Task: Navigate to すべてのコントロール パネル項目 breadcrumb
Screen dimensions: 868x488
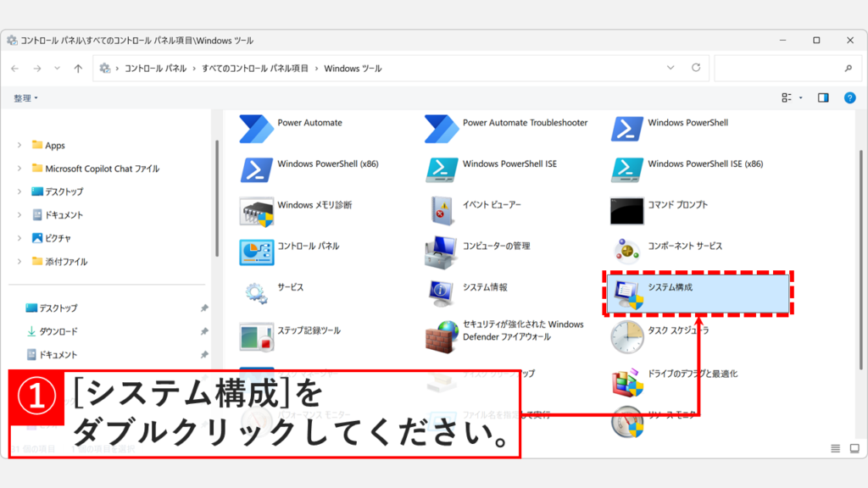Action: click(x=256, y=68)
